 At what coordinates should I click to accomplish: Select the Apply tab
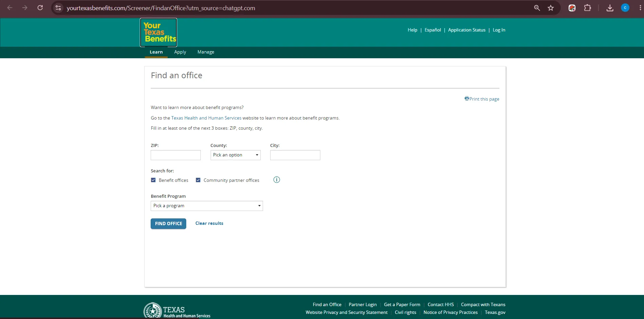180,52
